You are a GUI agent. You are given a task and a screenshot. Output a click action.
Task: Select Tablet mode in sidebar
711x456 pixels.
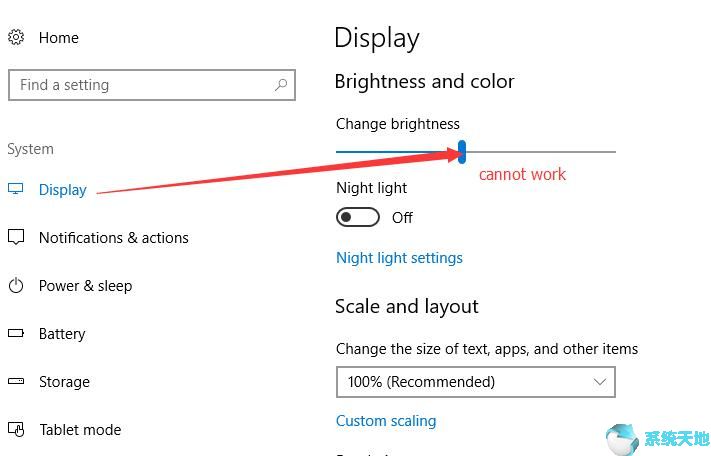(80, 430)
